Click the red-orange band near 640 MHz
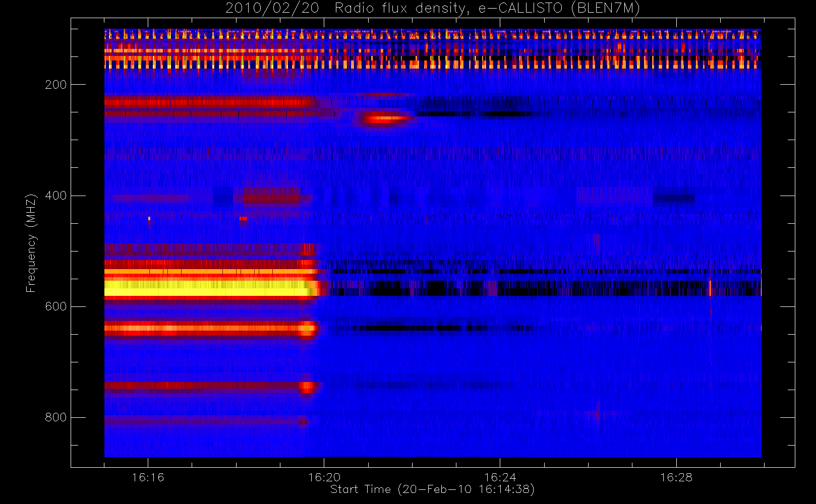 tap(211, 329)
